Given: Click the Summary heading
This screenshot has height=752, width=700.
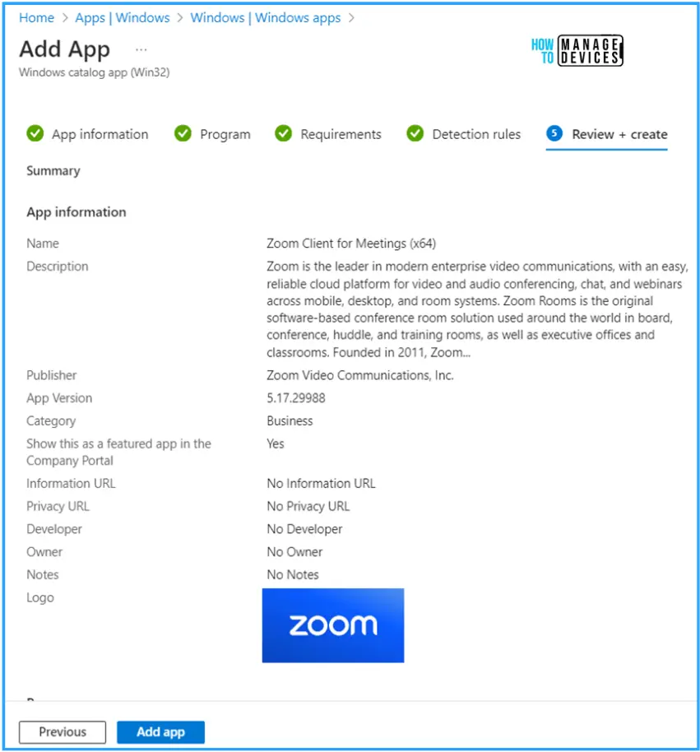Looking at the screenshot, I should click(x=53, y=171).
